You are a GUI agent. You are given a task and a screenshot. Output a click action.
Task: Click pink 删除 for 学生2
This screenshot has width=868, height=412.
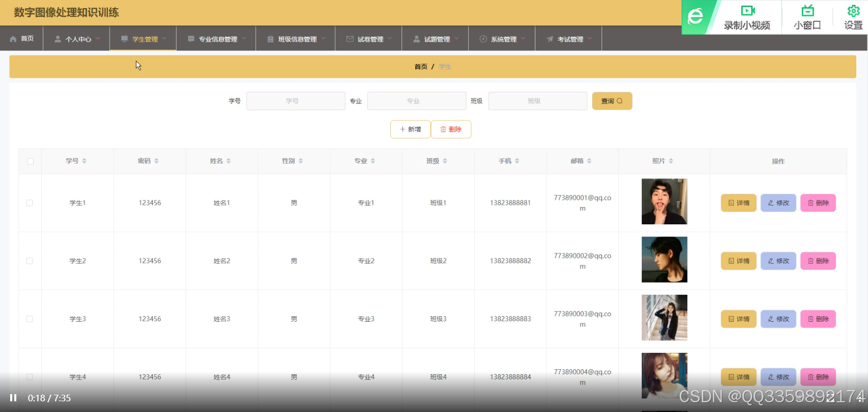click(818, 261)
